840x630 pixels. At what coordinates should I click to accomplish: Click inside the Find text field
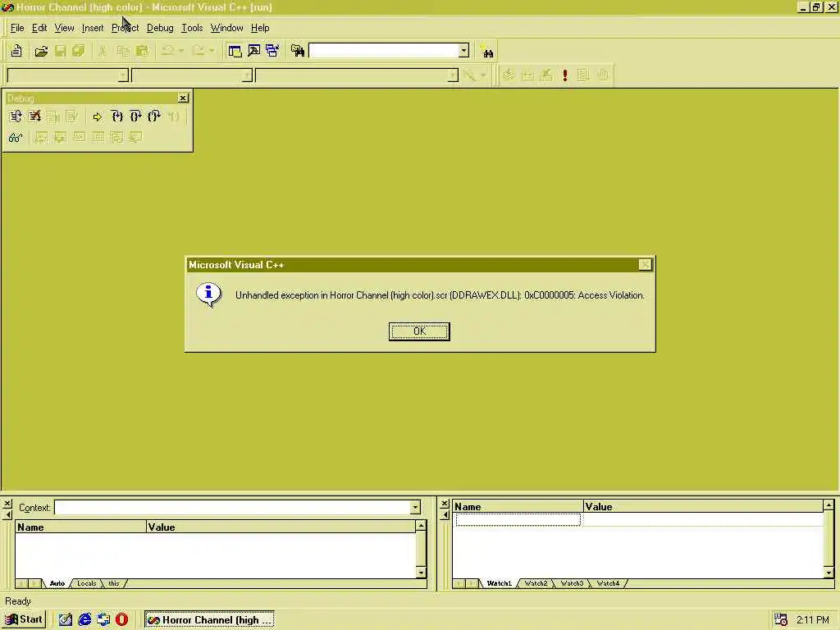(384, 51)
